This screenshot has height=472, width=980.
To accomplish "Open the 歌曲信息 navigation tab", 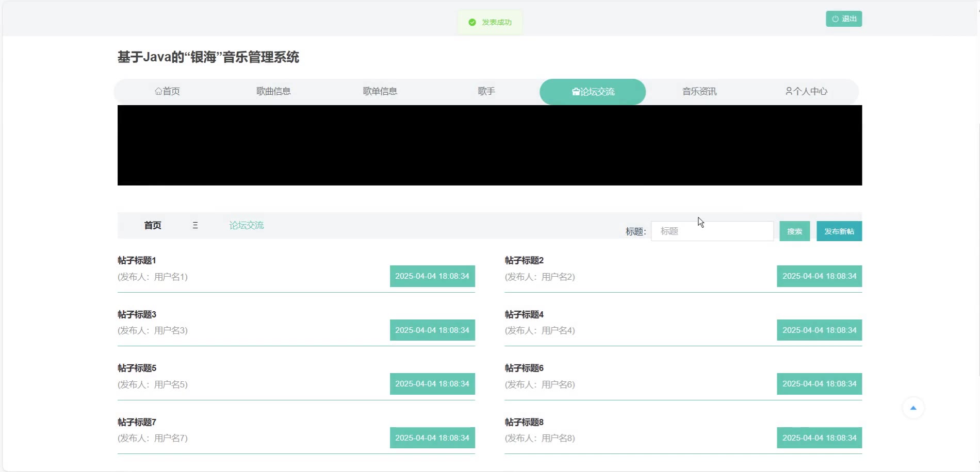I will point(273,92).
